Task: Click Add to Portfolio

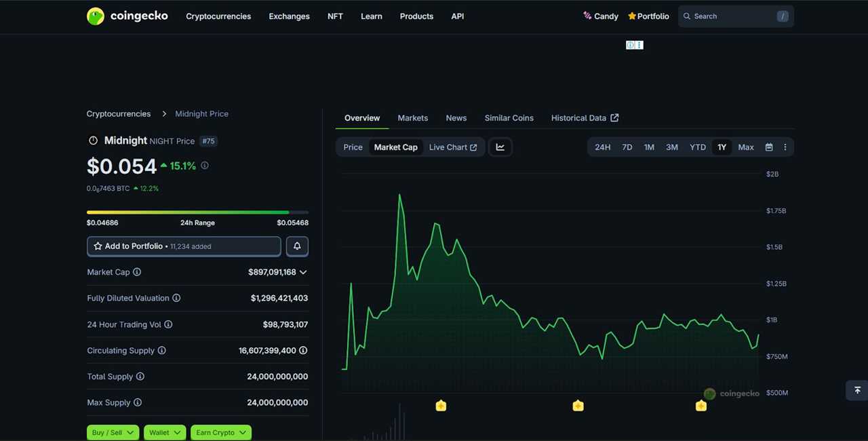Action: pyautogui.click(x=183, y=246)
